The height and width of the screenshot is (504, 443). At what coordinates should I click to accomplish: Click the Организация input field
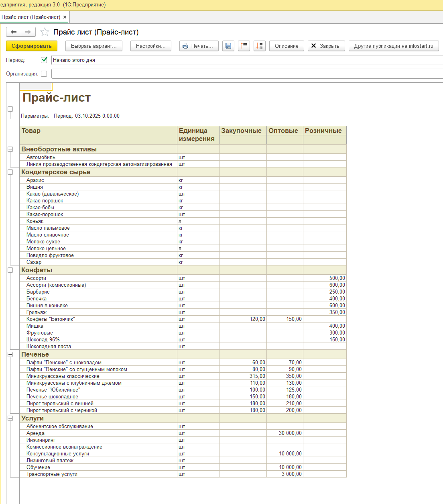click(x=247, y=73)
